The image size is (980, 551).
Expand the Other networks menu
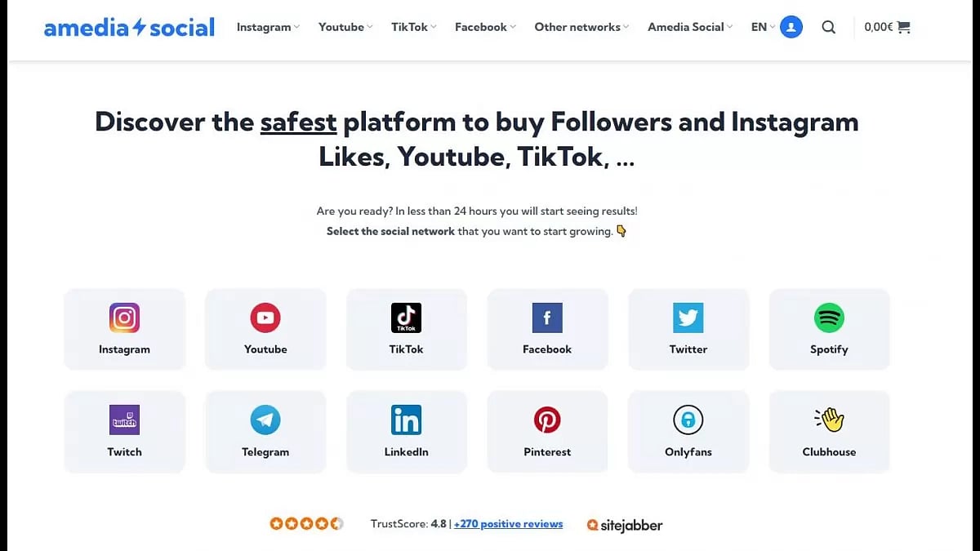pos(581,27)
